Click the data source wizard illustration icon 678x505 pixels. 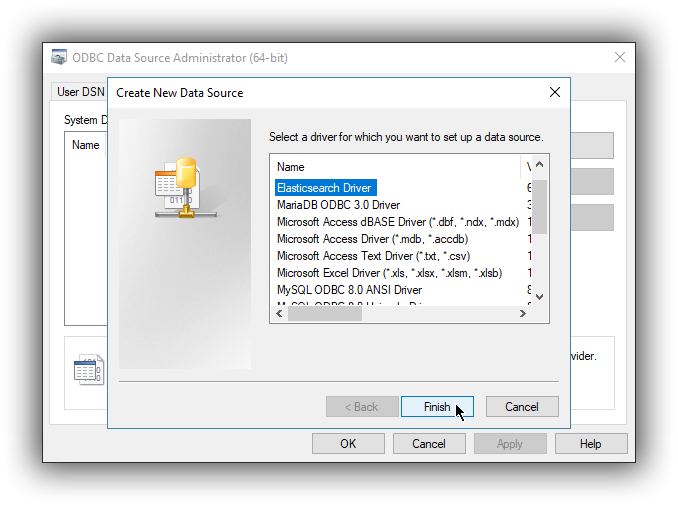pos(180,187)
